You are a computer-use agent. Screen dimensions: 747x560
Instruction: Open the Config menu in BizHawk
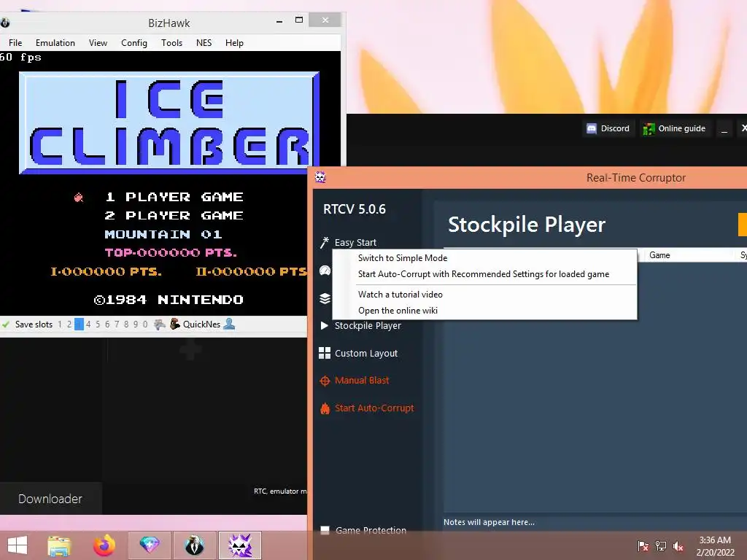pyautogui.click(x=134, y=43)
